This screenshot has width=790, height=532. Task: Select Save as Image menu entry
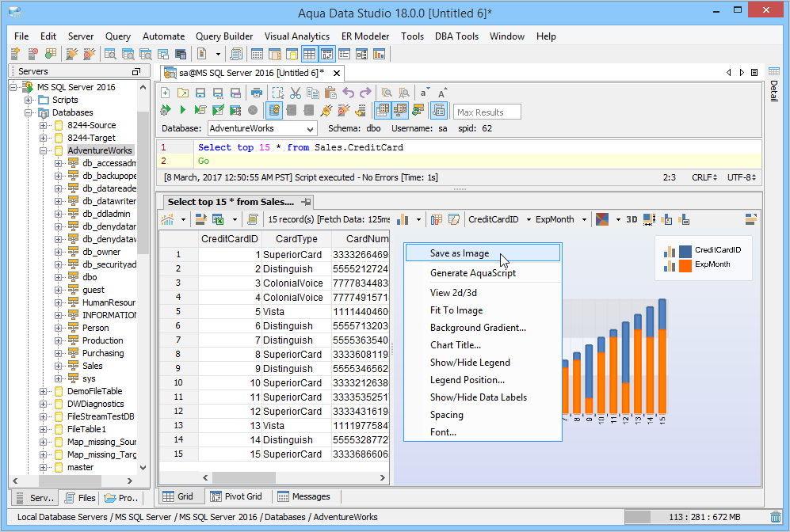click(460, 253)
